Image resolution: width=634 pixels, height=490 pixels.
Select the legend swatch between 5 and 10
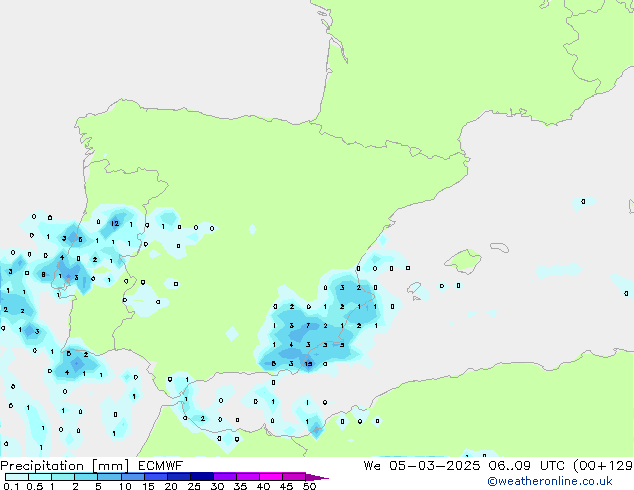click(110, 477)
